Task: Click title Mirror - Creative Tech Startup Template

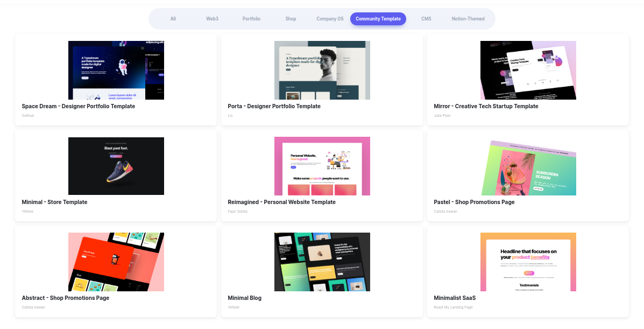Action: (x=486, y=106)
